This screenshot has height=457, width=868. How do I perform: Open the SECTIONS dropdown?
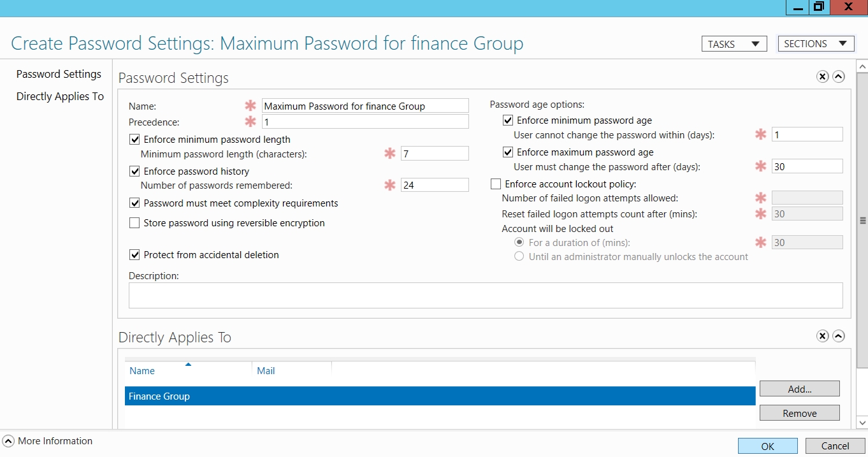[x=816, y=44]
